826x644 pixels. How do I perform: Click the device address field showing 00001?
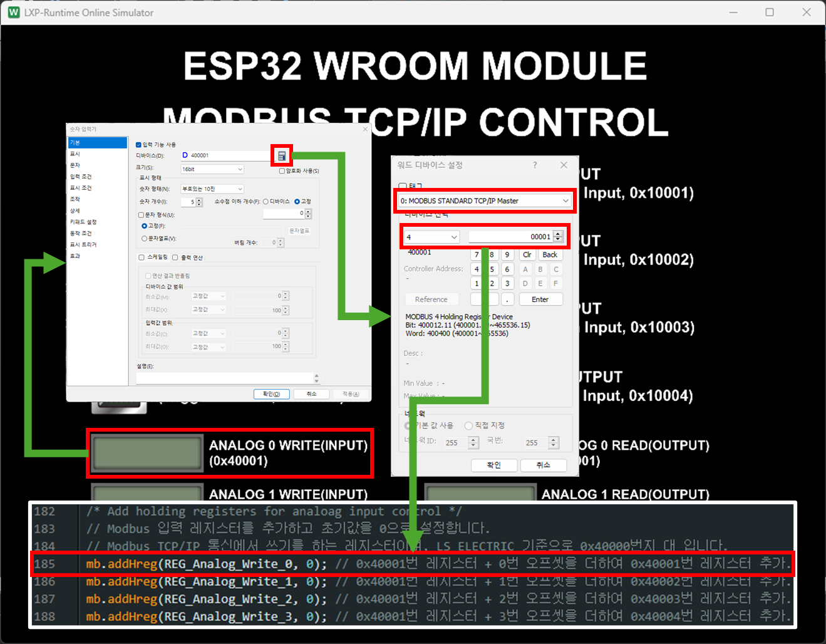pyautogui.click(x=510, y=237)
